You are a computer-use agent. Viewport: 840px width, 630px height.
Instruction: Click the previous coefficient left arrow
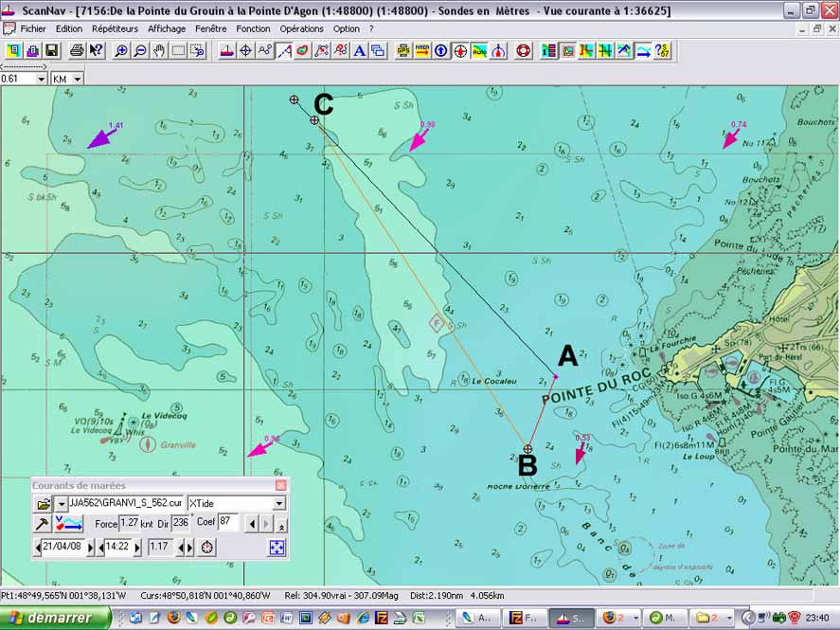tap(252, 524)
